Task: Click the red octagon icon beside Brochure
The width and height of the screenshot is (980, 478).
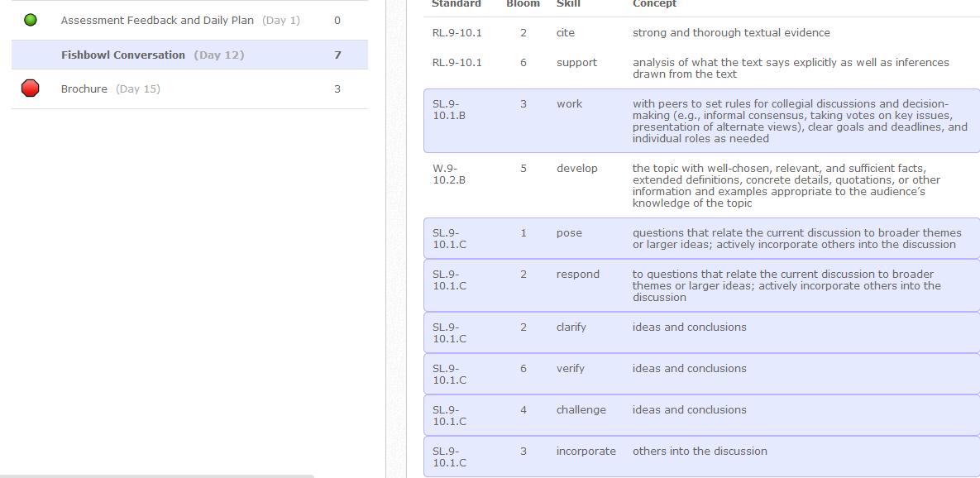Action: click(30, 88)
